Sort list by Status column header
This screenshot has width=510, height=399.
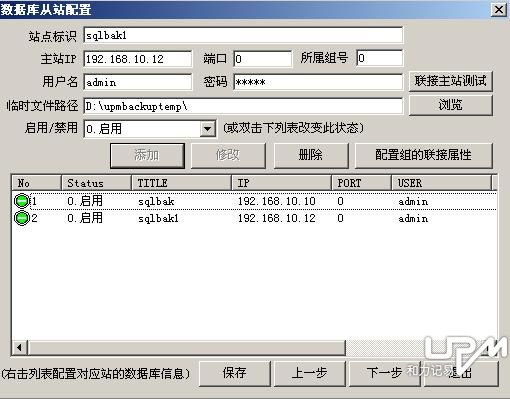pos(96,183)
